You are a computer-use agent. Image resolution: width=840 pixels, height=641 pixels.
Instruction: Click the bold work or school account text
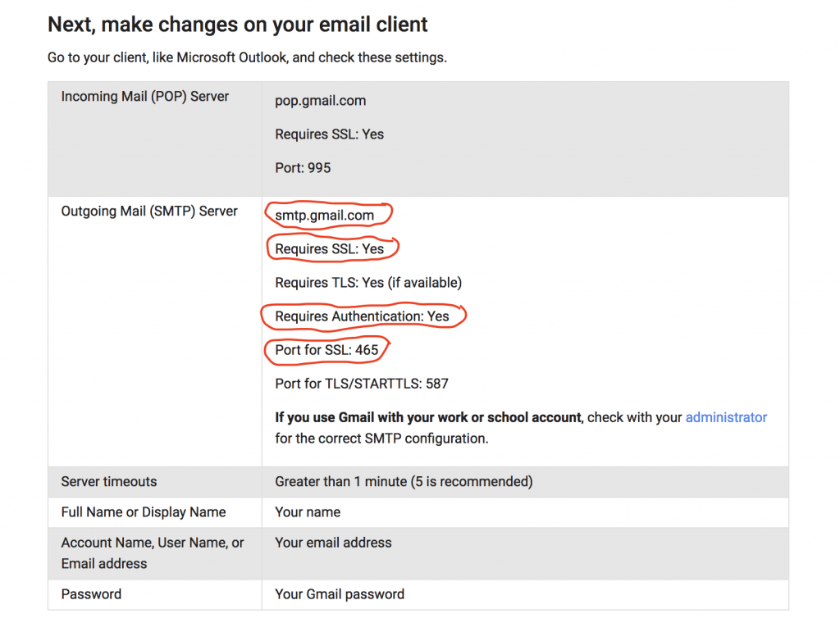pyautogui.click(x=428, y=417)
